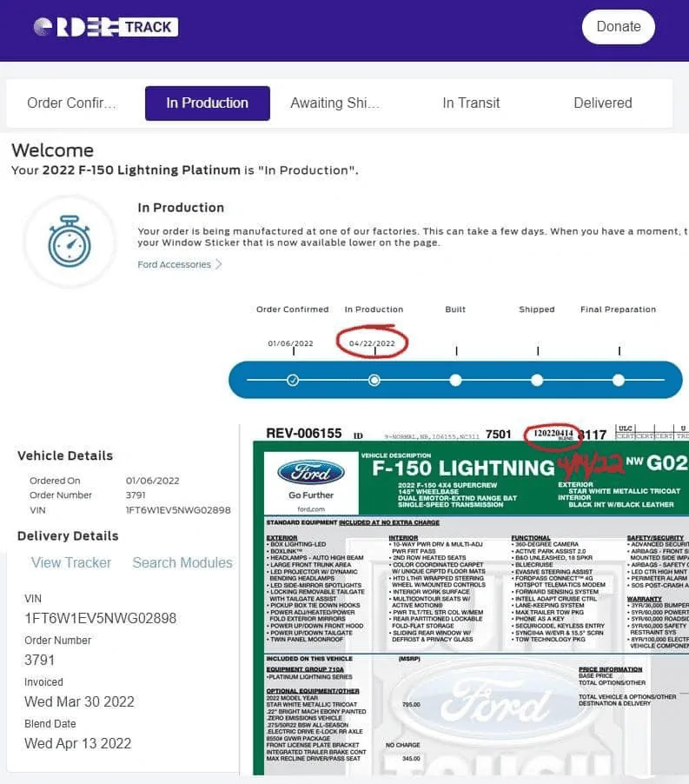Go to the In Transit tab
This screenshot has height=784, width=689.
pyautogui.click(x=471, y=103)
